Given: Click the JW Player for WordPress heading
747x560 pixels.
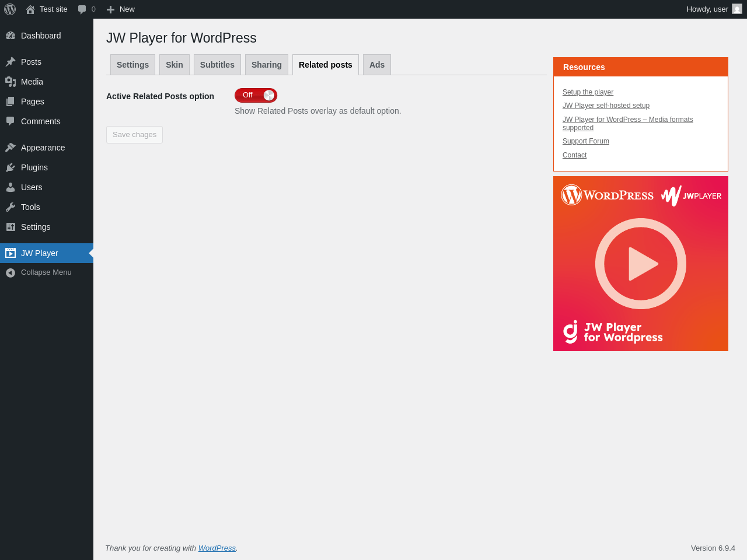Looking at the screenshot, I should point(181,38).
